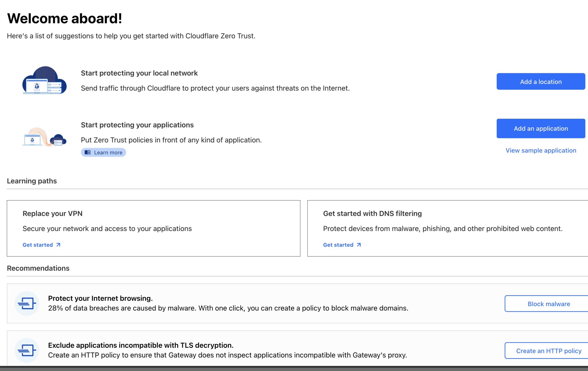Click the Here's a list of suggestions subtitle
588x371 pixels.
point(131,36)
